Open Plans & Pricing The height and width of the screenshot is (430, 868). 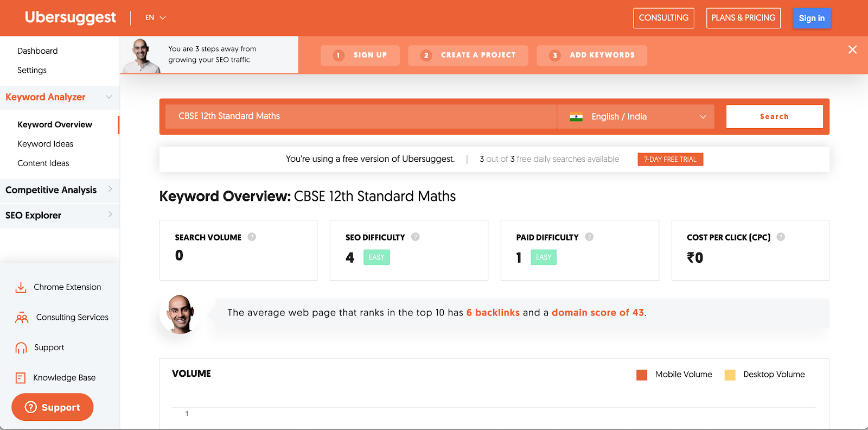tap(743, 18)
